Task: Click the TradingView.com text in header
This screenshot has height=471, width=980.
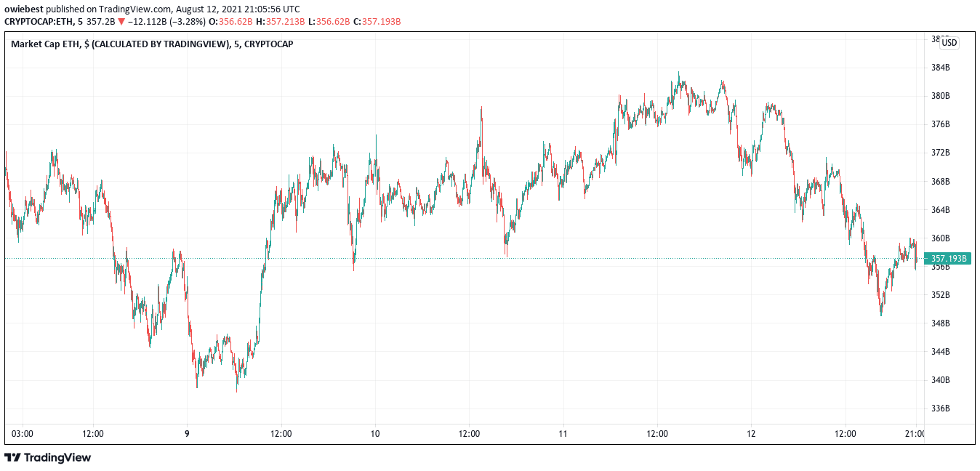Action: 138,9
